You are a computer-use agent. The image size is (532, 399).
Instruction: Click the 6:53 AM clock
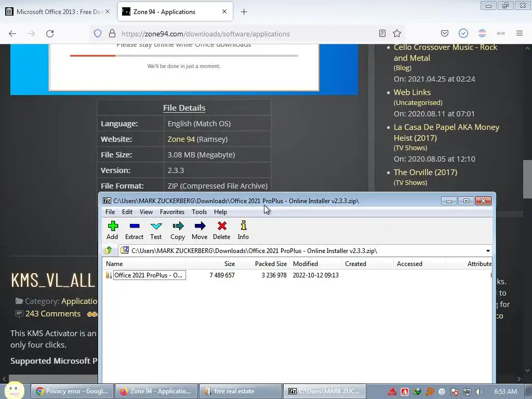[505, 392]
